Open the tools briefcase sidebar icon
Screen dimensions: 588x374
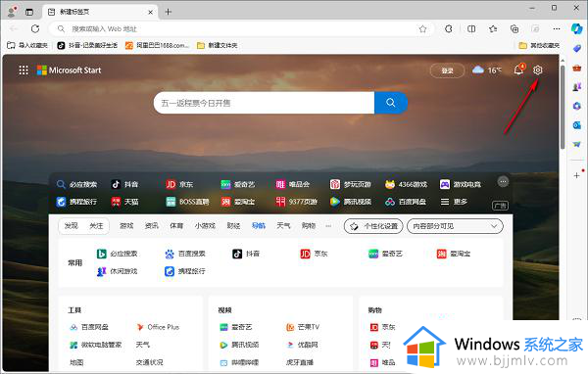(x=577, y=68)
